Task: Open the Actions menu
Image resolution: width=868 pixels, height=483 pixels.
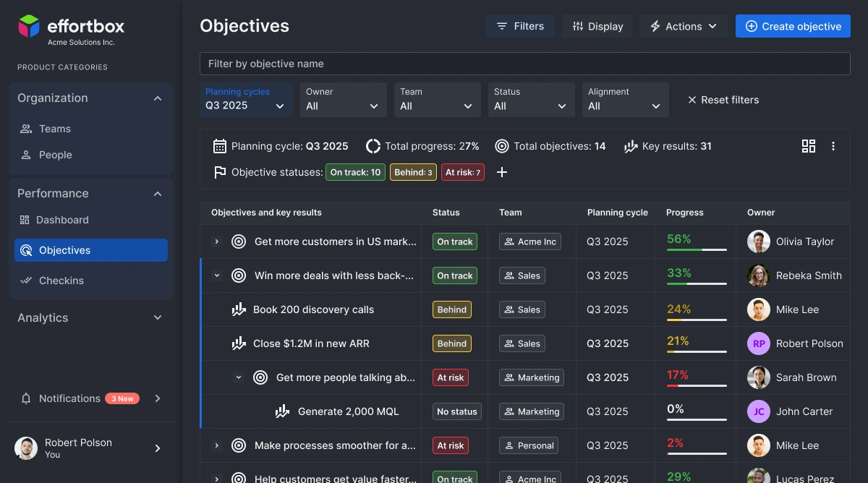Action: 683,26
